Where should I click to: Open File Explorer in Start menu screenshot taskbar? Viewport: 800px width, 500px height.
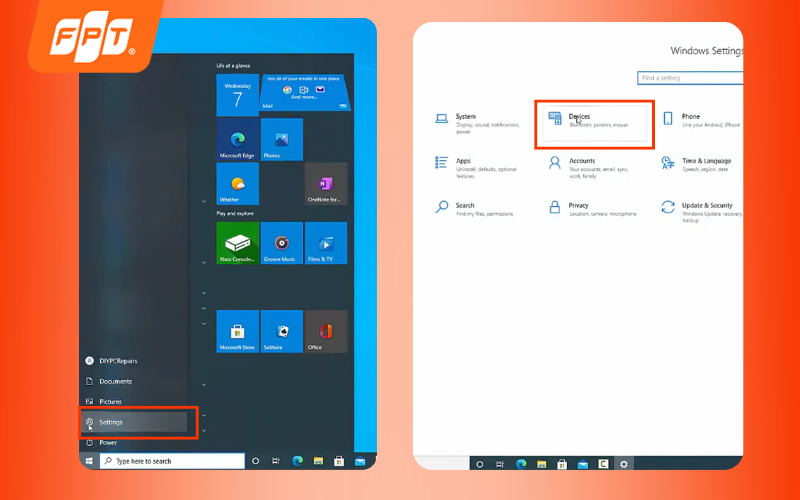(318, 461)
